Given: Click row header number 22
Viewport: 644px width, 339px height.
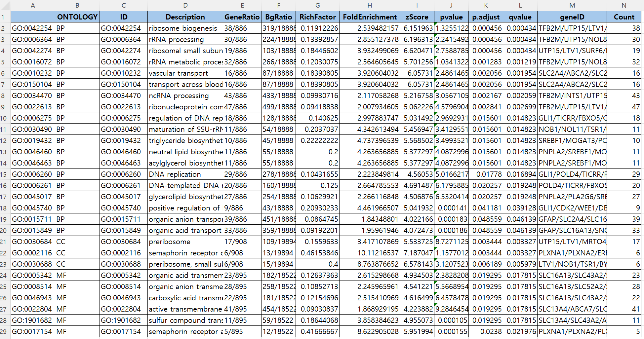Looking at the screenshot, I should point(4,253).
